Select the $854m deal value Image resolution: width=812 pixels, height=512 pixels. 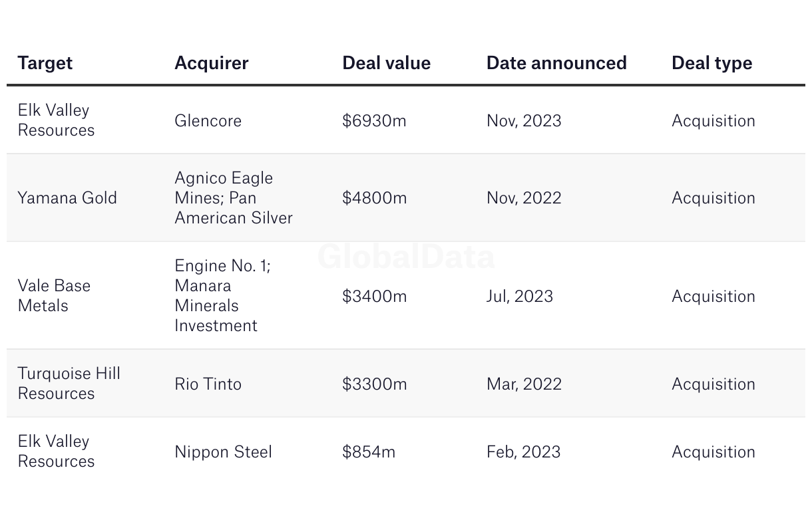click(x=369, y=451)
